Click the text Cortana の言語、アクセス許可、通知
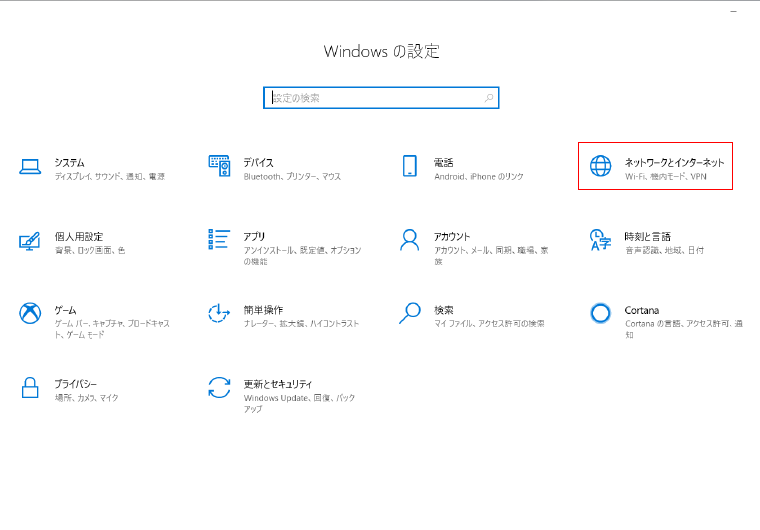Image resolution: width=760 pixels, height=530 pixels. tap(683, 329)
